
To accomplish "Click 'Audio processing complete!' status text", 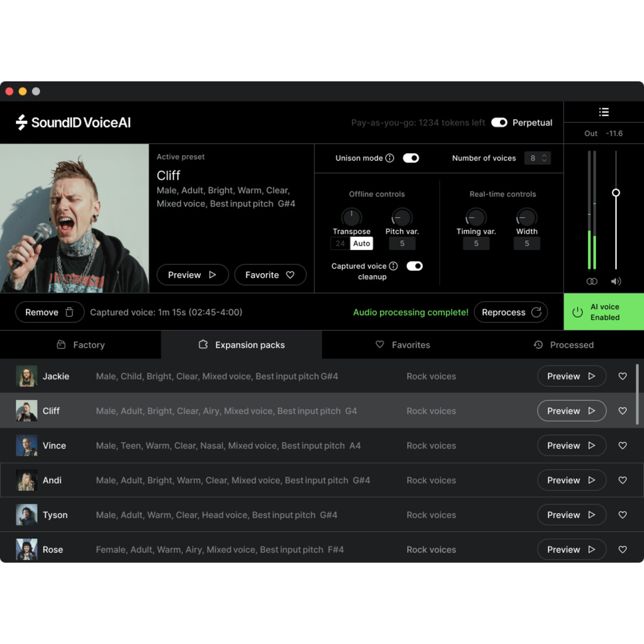I will 411,312.
